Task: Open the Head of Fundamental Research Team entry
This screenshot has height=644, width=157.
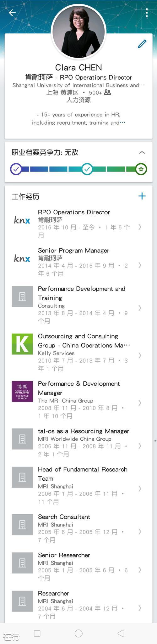Action: pyautogui.click(x=78, y=485)
